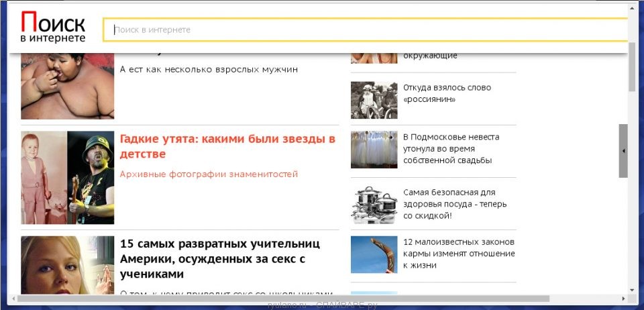Click the vertical scrollbar down arrow
This screenshot has width=644, height=310.
632,291
